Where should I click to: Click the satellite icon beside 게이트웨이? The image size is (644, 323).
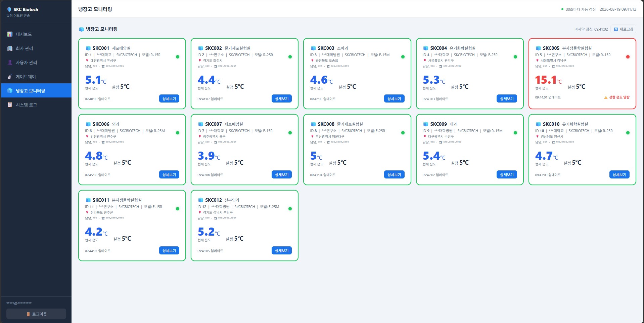10,77
